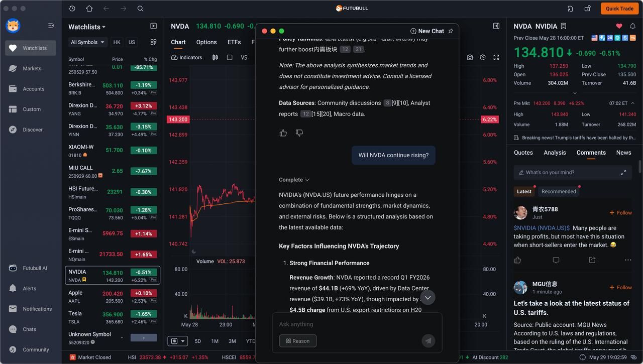This screenshot has width=643, height=364.
Task: Switch to the Options tab
Action: pos(206,42)
